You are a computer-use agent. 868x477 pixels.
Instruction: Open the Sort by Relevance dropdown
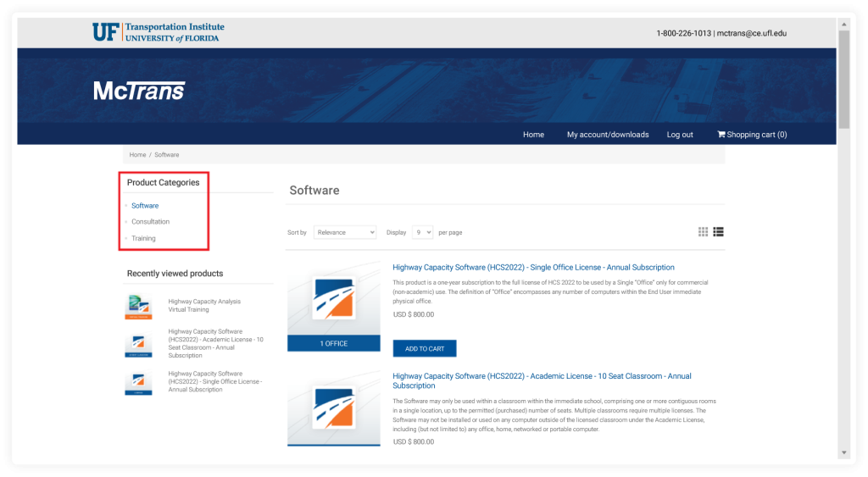tap(344, 232)
